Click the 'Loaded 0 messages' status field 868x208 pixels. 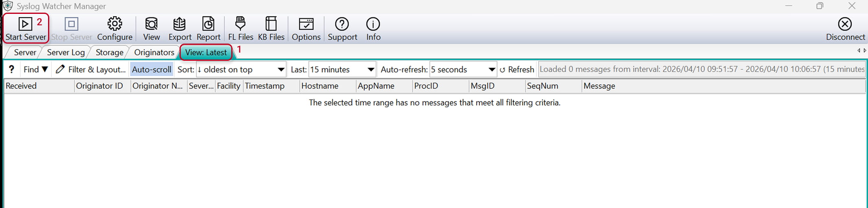point(702,69)
